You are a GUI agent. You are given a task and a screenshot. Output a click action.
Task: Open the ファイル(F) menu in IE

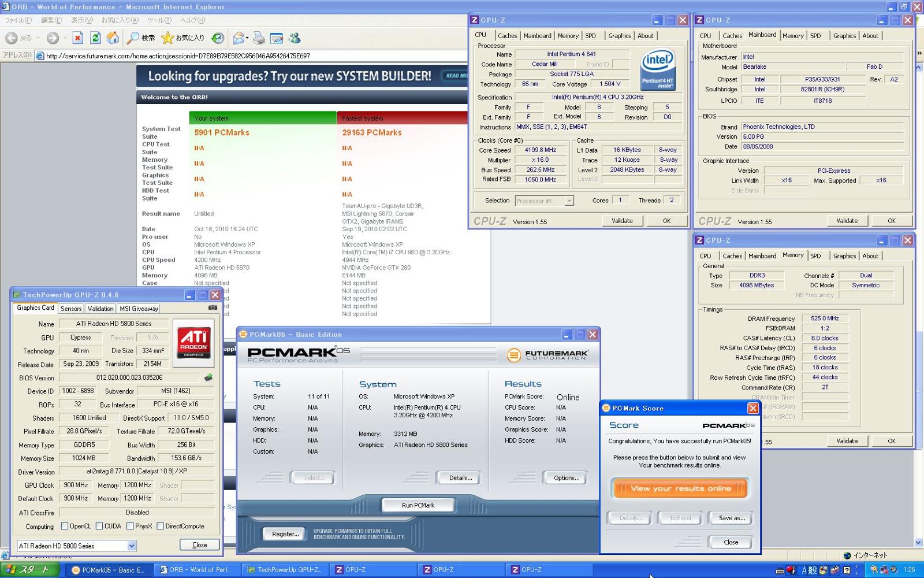tap(18, 20)
